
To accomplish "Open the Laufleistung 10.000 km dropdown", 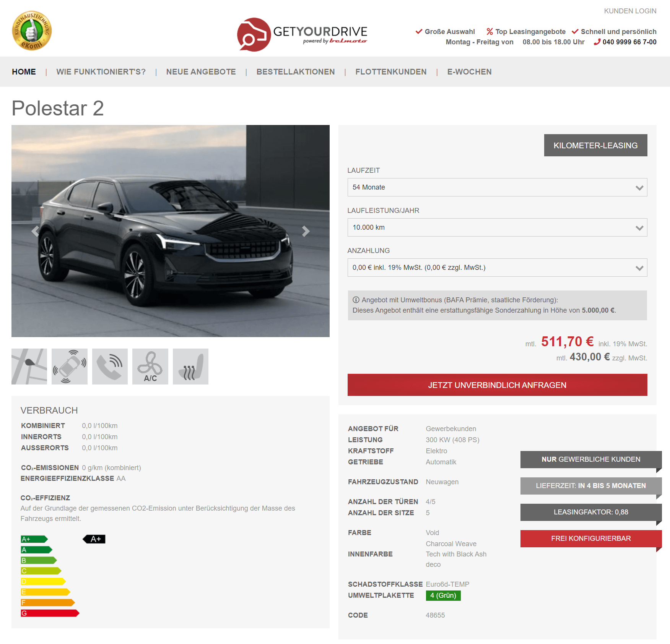I will pos(497,227).
